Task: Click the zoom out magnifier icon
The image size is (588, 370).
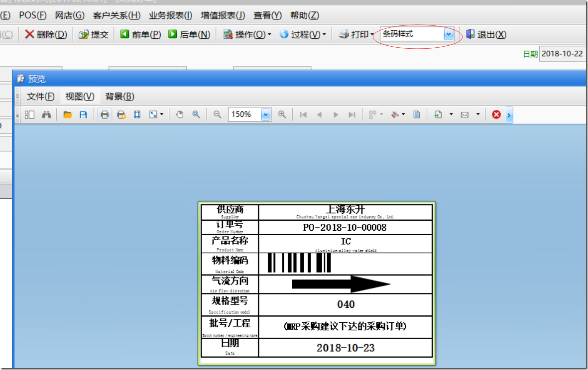Action: [217, 114]
